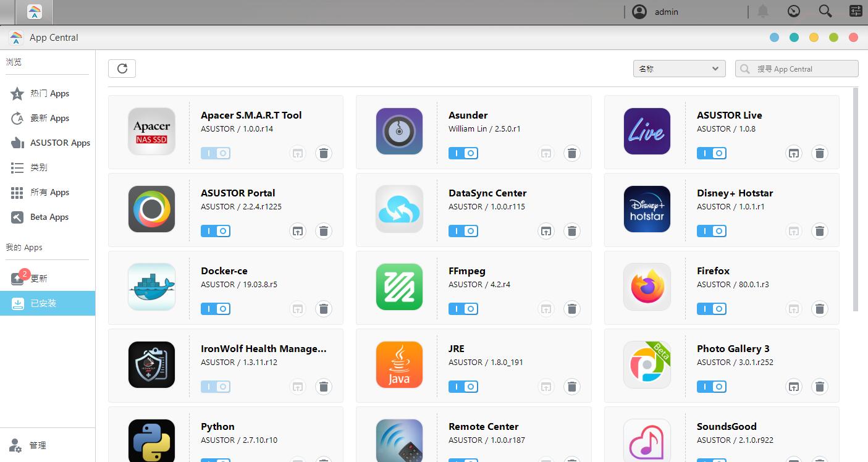Click the magnifier search icon in top bar
The image size is (868, 462).
(825, 12)
